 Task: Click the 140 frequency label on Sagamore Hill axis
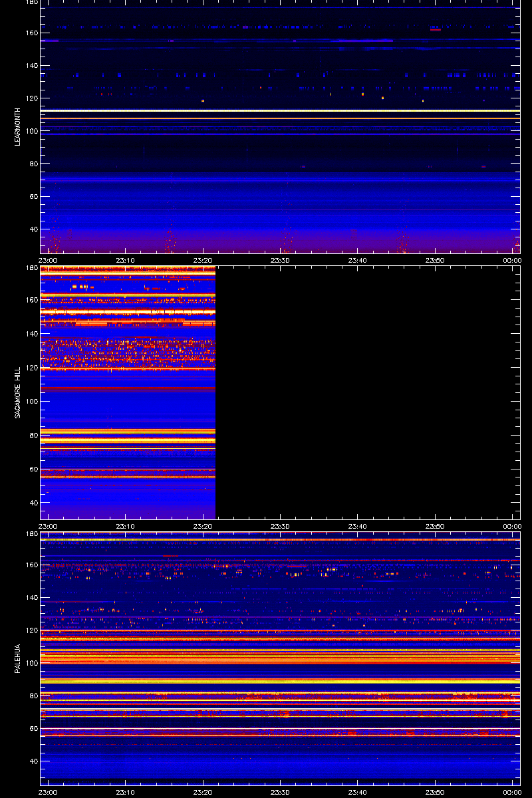pos(32,334)
